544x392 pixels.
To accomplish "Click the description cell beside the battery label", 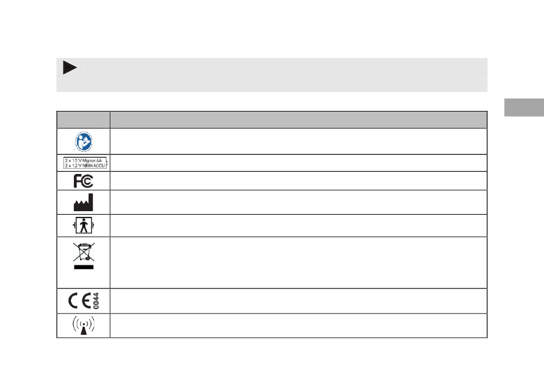I will pos(298,163).
